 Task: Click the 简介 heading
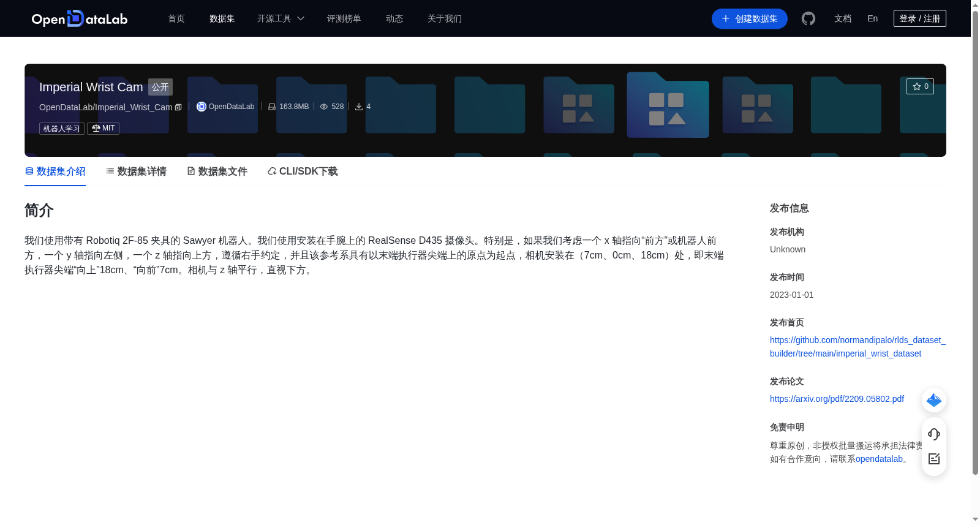[39, 210]
